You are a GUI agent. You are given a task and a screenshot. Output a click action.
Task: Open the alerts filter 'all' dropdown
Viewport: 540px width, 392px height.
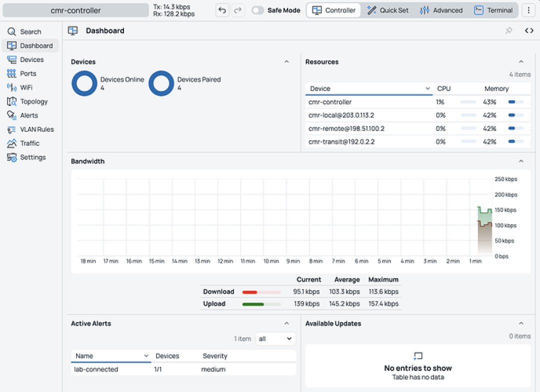click(275, 339)
